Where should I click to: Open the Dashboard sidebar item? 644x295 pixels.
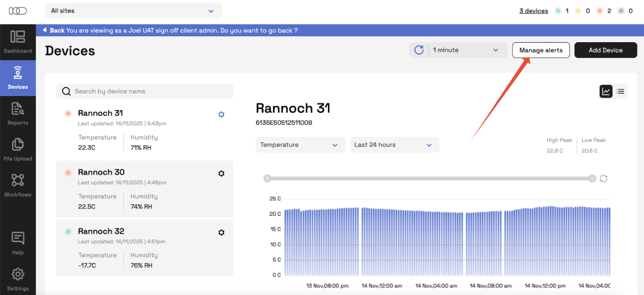(x=18, y=42)
